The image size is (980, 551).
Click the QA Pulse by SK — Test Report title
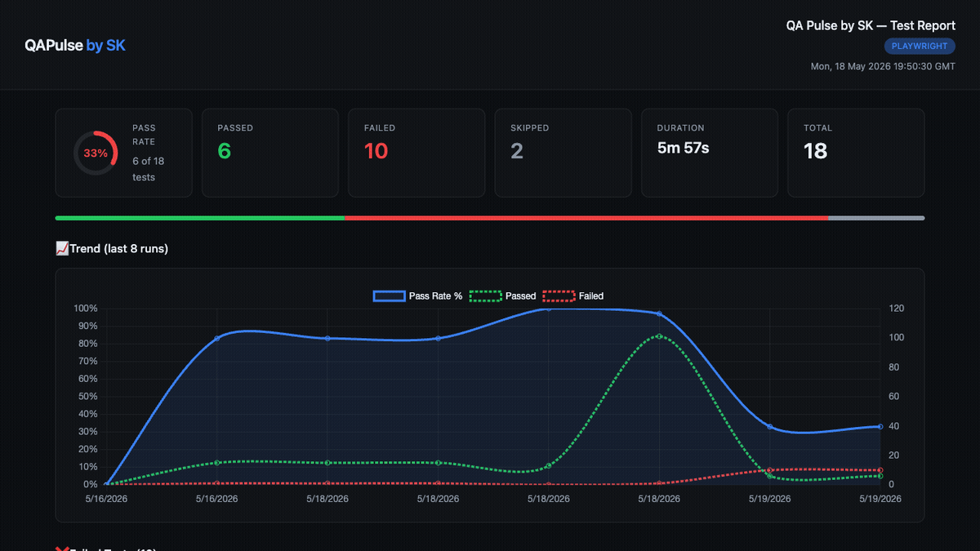pos(871,26)
